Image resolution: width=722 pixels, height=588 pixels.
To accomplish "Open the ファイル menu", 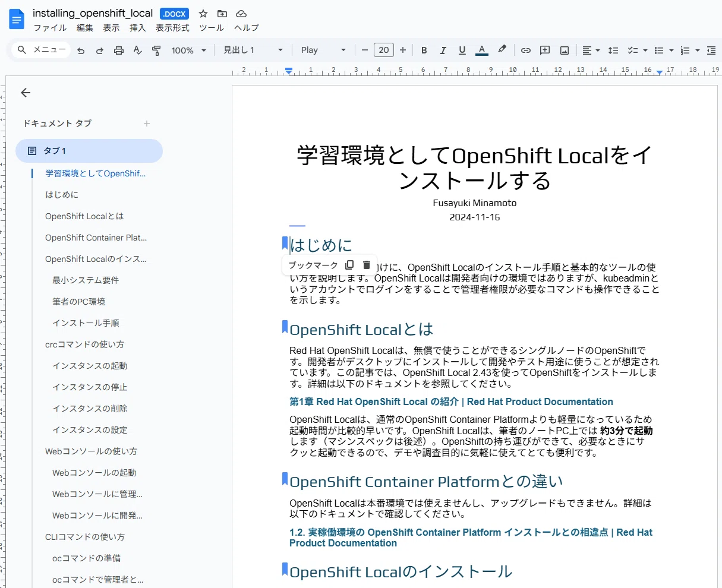I will pos(50,28).
